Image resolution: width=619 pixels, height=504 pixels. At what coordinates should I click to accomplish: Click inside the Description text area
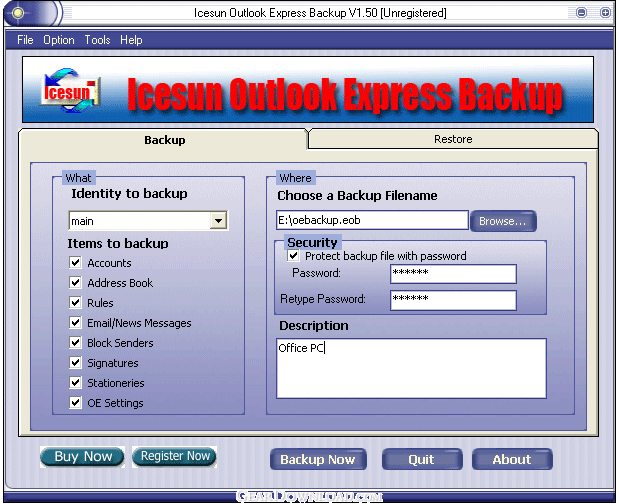411,368
